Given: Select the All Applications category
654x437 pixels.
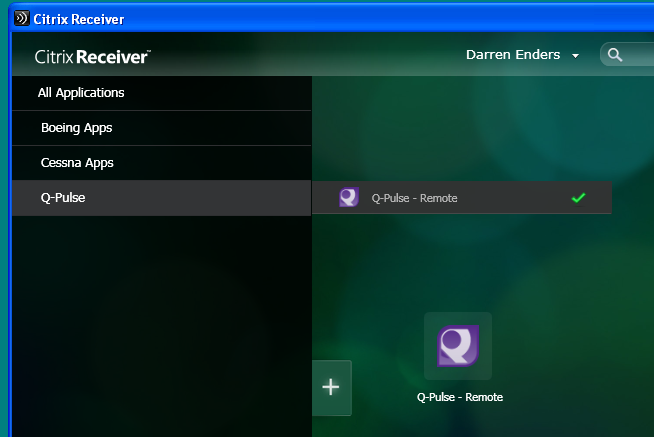Looking at the screenshot, I should pos(162,93).
